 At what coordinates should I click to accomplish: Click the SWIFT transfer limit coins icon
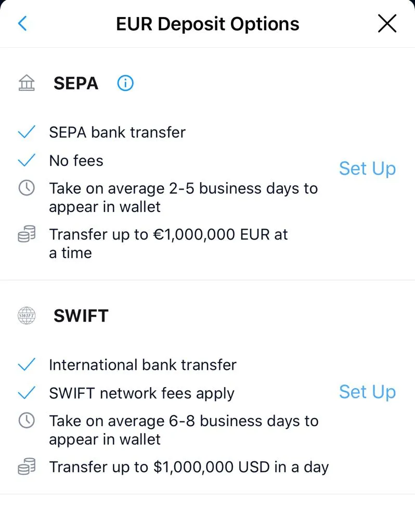pyautogui.click(x=27, y=467)
